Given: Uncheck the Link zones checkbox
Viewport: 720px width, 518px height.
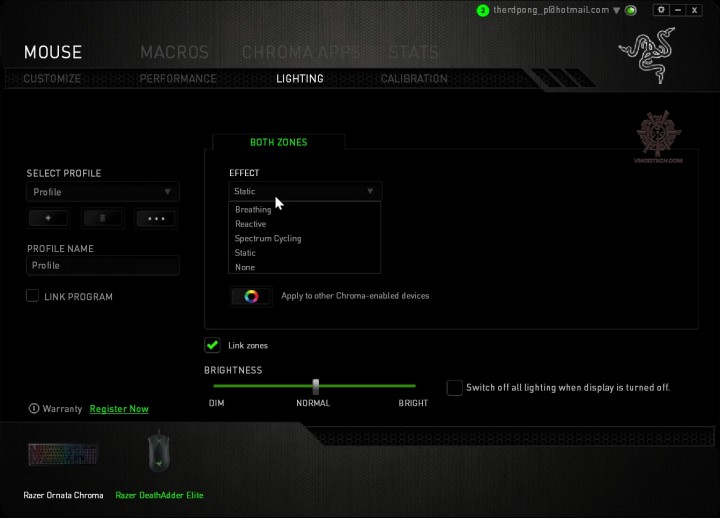Looking at the screenshot, I should 212,345.
